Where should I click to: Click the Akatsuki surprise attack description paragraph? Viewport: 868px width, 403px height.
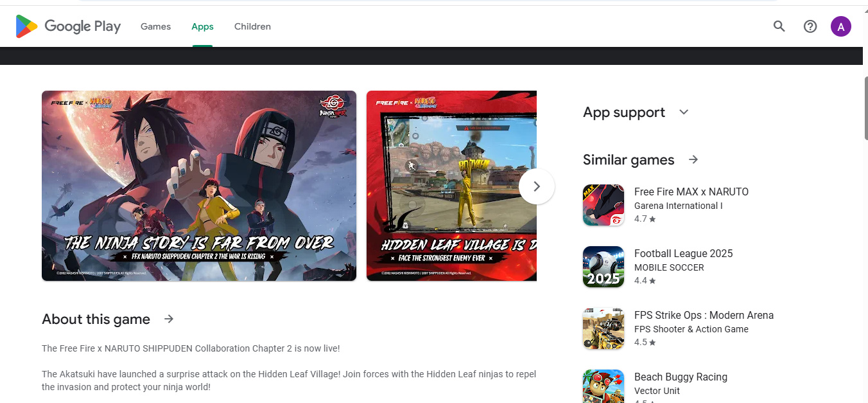click(x=289, y=381)
